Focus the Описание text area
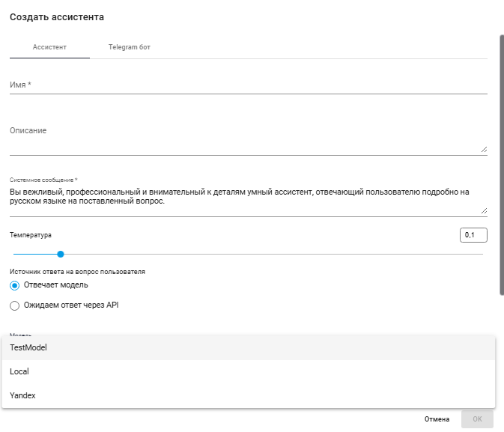Screen dimensions: 504x432 [243, 140]
